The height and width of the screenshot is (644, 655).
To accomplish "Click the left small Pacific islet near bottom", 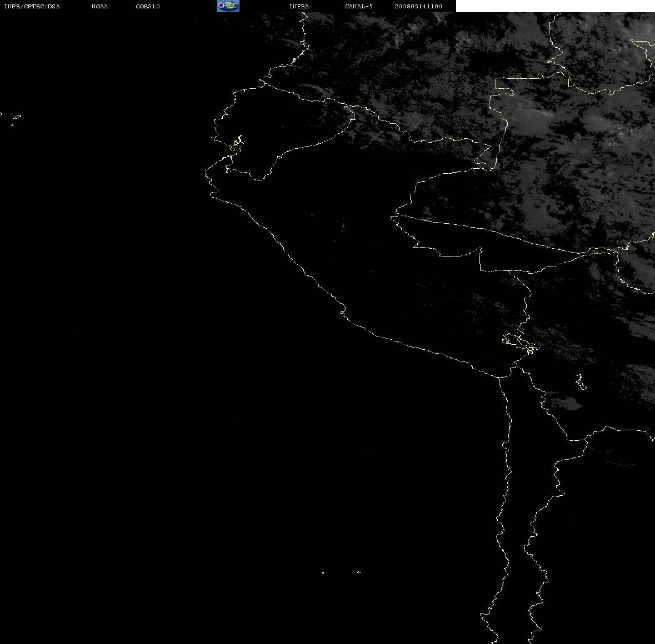I will (x=323, y=572).
